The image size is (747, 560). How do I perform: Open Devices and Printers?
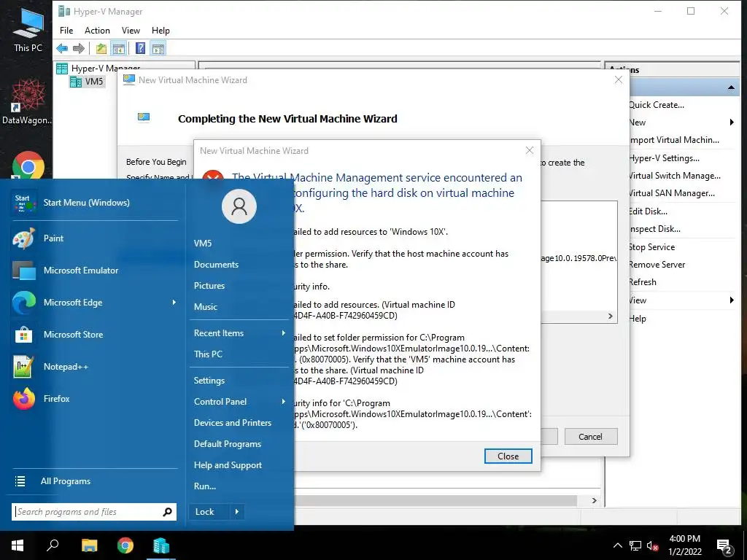point(233,423)
